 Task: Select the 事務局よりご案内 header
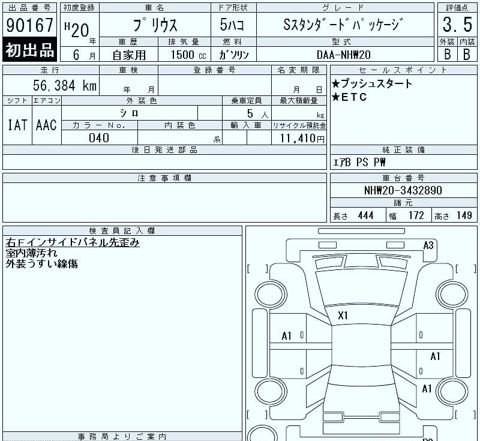(x=122, y=436)
